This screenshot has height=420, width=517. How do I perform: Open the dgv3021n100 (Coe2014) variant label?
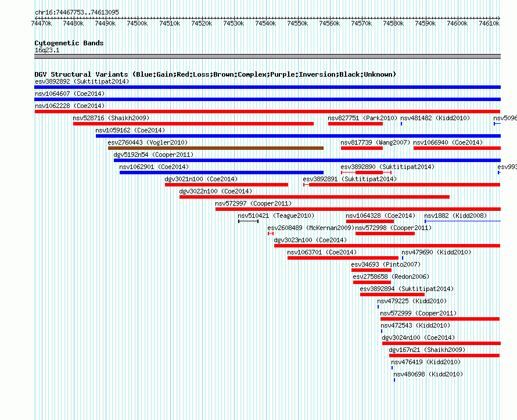(x=201, y=179)
